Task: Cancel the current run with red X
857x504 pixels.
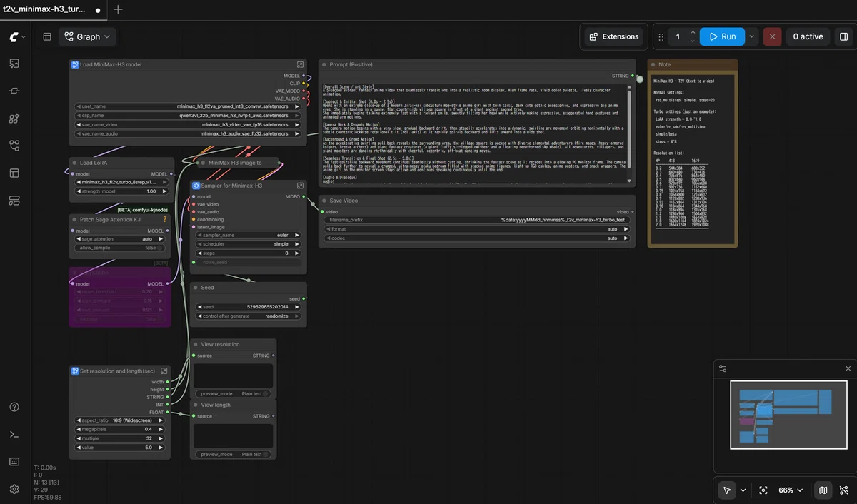Action: point(772,36)
